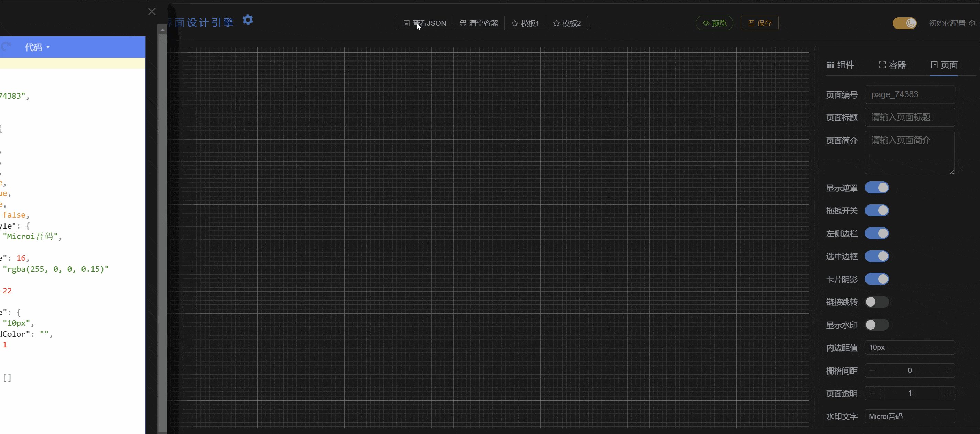Click the gear icon beside the design engine title
This screenshot has width=980, height=434.
point(248,20)
